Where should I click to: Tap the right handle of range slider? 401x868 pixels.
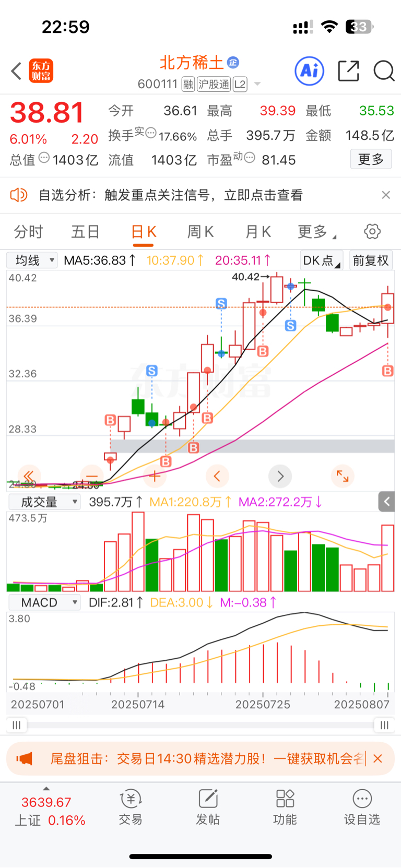(384, 725)
